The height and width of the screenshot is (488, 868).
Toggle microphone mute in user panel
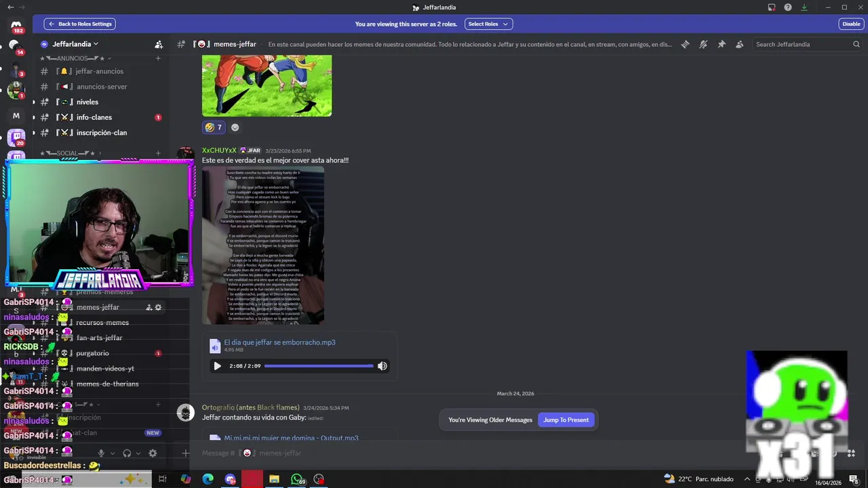[101, 453]
